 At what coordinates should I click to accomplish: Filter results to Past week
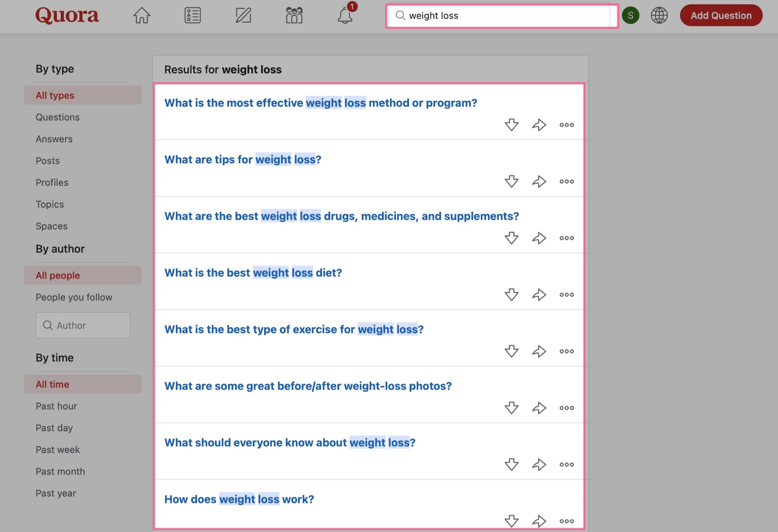point(58,450)
